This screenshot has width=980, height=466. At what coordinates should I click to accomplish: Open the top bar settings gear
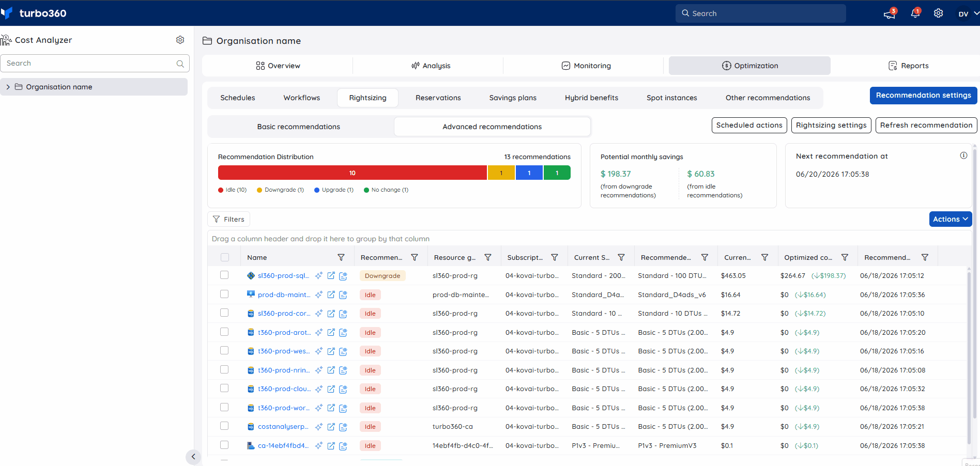938,13
